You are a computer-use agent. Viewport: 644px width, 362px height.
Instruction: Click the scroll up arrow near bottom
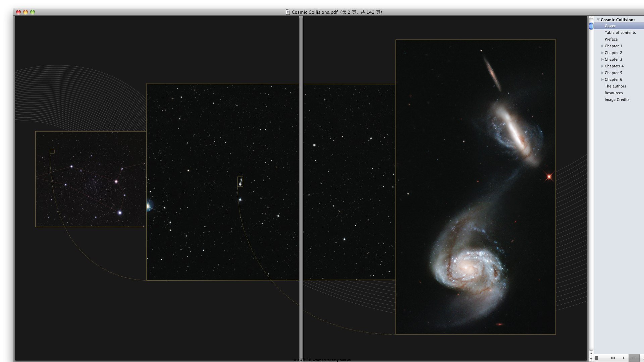(591, 353)
